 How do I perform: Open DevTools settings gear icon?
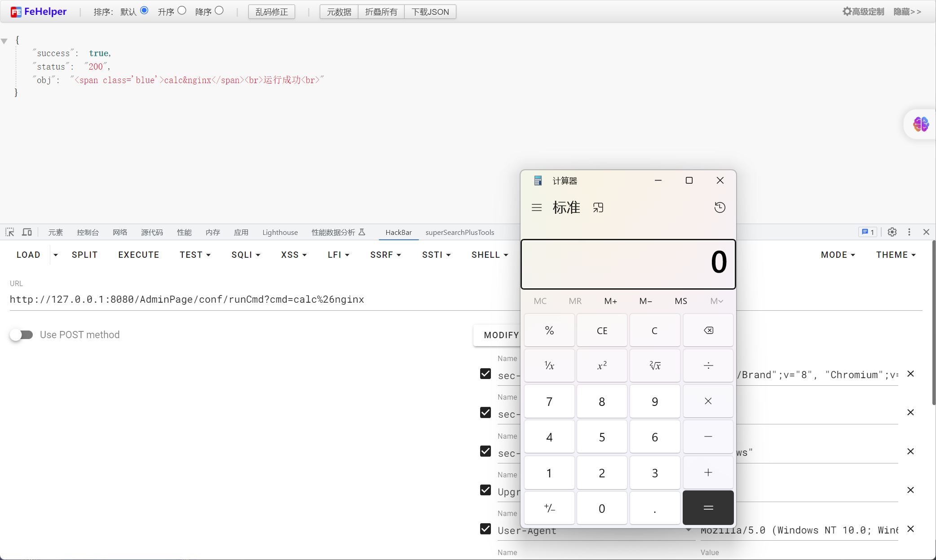point(892,232)
